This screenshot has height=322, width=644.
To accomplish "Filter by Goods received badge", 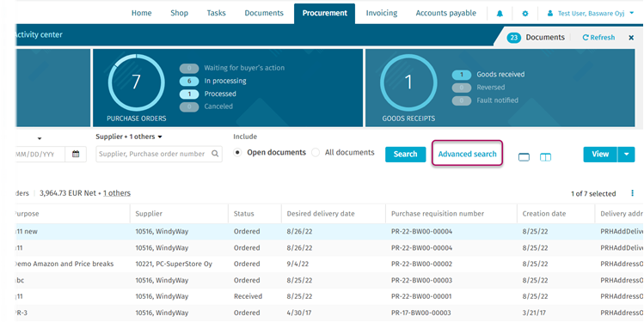I will click(x=462, y=75).
